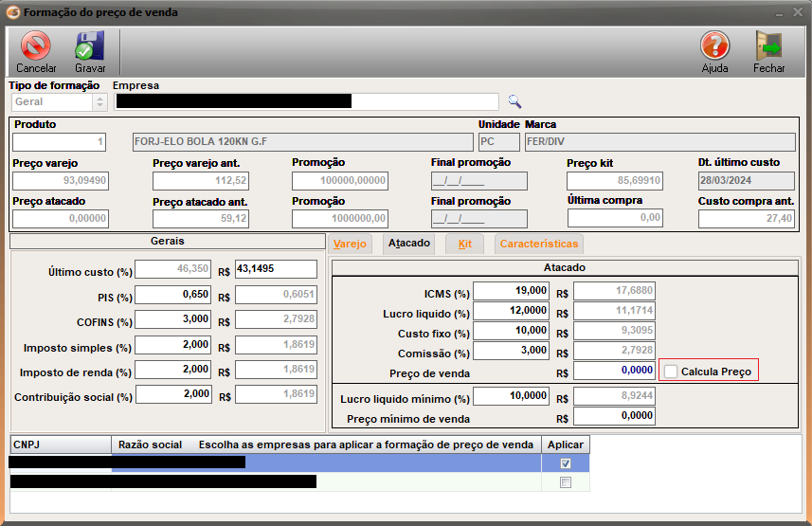This screenshot has height=526, width=812.
Task: Click the Lucro líquido mínimo (%) field
Action: (x=511, y=397)
